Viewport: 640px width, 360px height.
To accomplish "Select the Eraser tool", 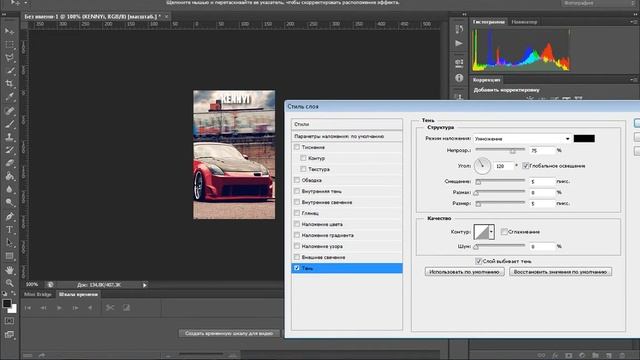I will tap(9, 163).
